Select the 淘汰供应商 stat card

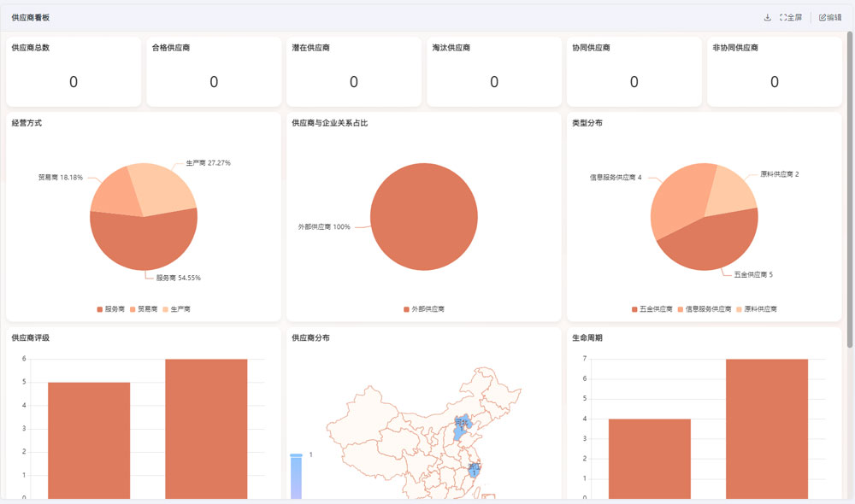(494, 72)
